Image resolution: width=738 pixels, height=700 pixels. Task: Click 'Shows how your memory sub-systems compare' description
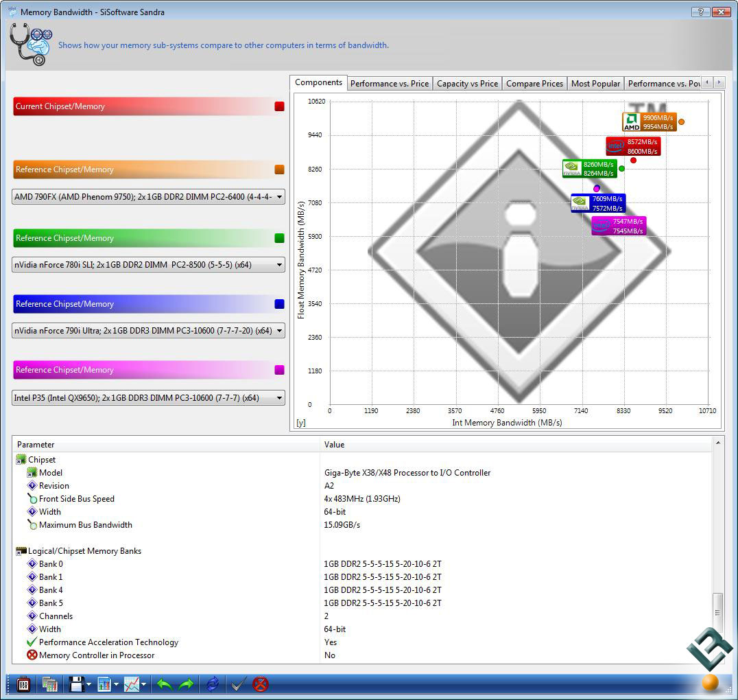coord(224,45)
